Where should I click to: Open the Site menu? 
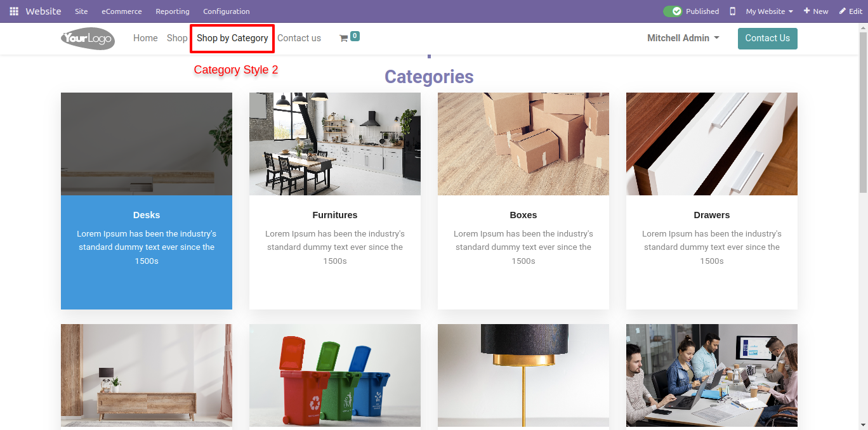[x=81, y=11]
